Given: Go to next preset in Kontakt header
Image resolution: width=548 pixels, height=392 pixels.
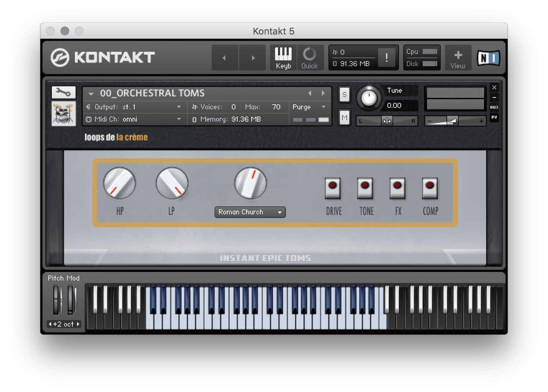Looking at the screenshot, I should coord(252,58).
